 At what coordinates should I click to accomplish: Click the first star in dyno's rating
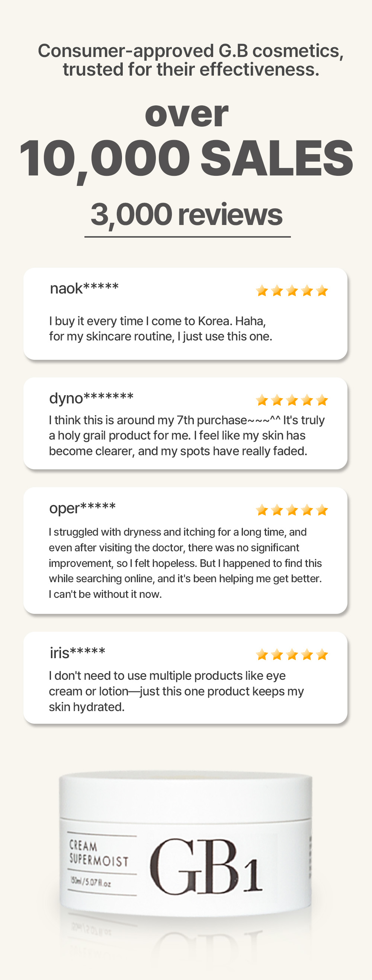(x=262, y=400)
